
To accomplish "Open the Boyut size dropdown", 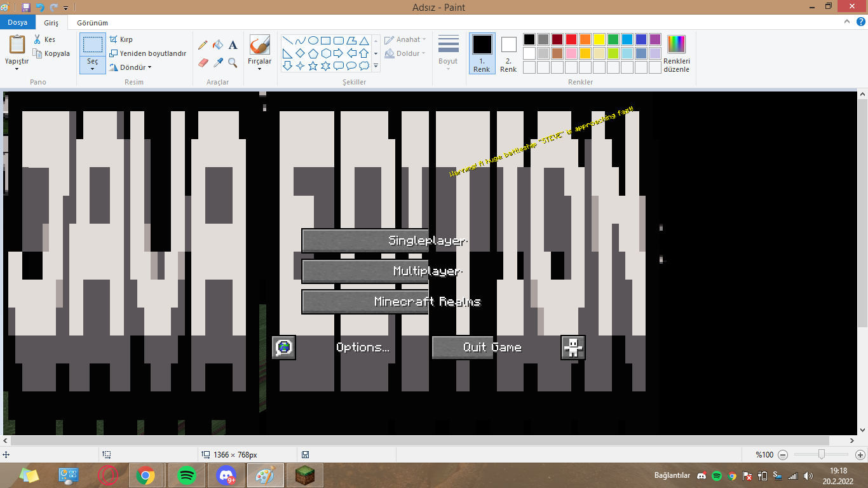I will tap(448, 53).
